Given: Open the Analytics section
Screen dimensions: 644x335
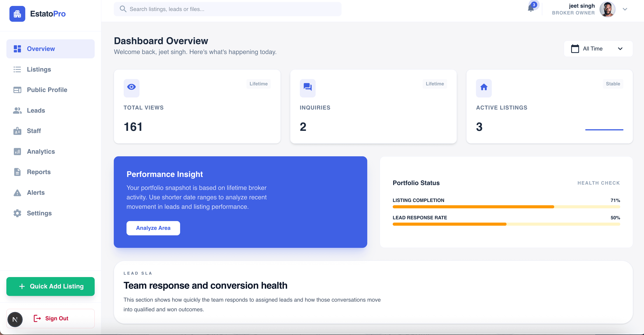Looking at the screenshot, I should coord(51,151).
